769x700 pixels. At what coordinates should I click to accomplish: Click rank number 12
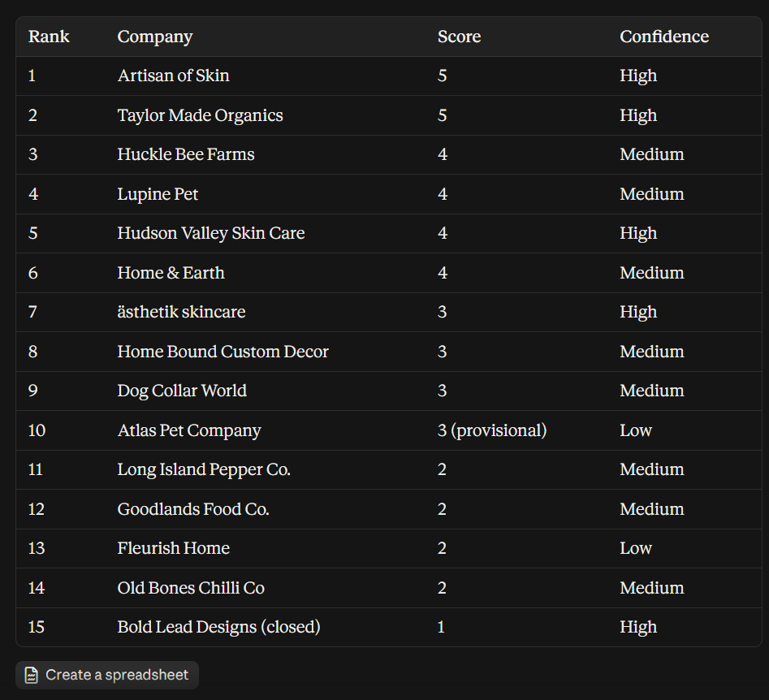pyautogui.click(x=37, y=509)
